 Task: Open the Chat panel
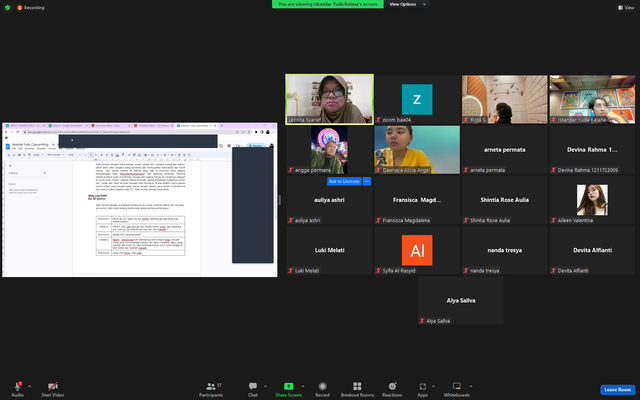coord(253,389)
